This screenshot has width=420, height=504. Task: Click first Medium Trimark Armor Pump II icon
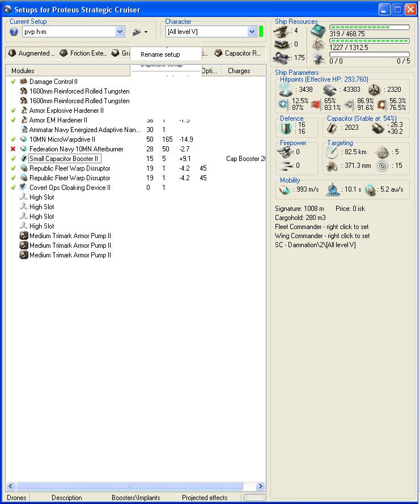point(23,236)
